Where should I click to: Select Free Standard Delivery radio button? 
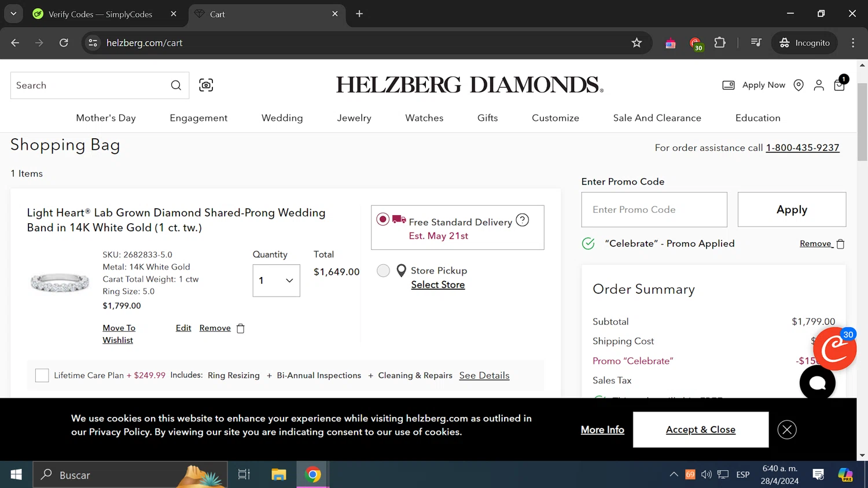(382, 220)
